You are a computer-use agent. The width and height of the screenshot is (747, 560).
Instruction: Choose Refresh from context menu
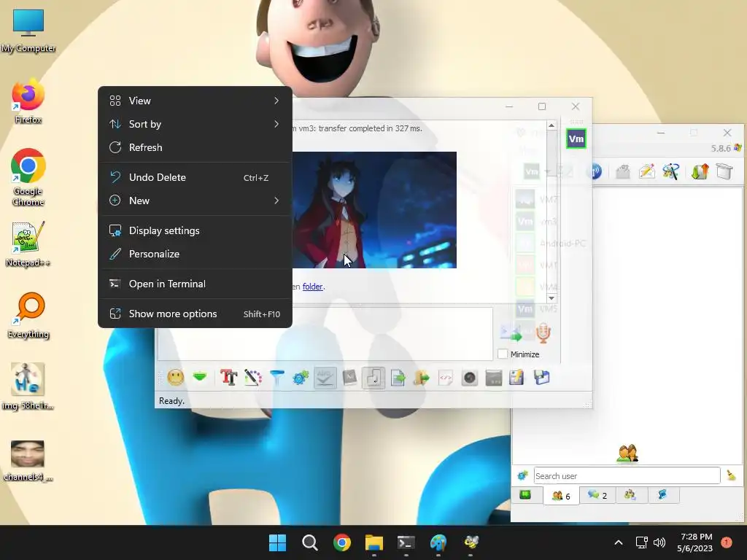pos(195,147)
